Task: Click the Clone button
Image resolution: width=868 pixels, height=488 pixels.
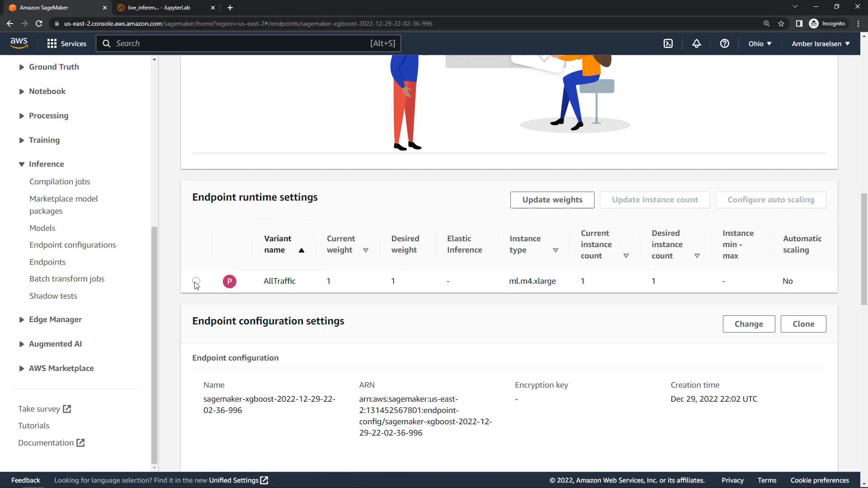Action: (803, 324)
